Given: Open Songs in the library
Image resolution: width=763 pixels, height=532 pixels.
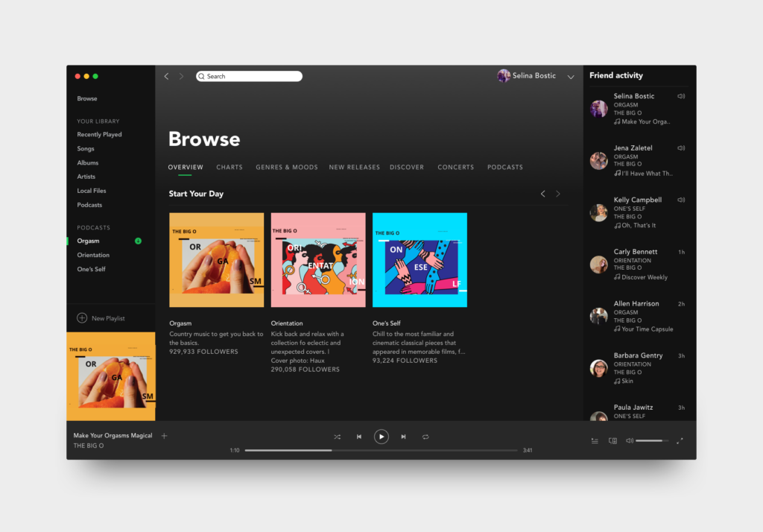Looking at the screenshot, I should [86, 148].
